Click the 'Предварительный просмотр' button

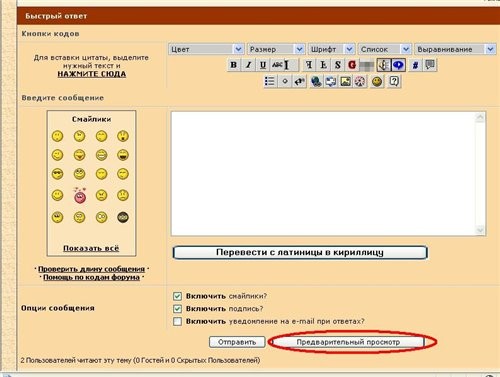pyautogui.click(x=348, y=342)
